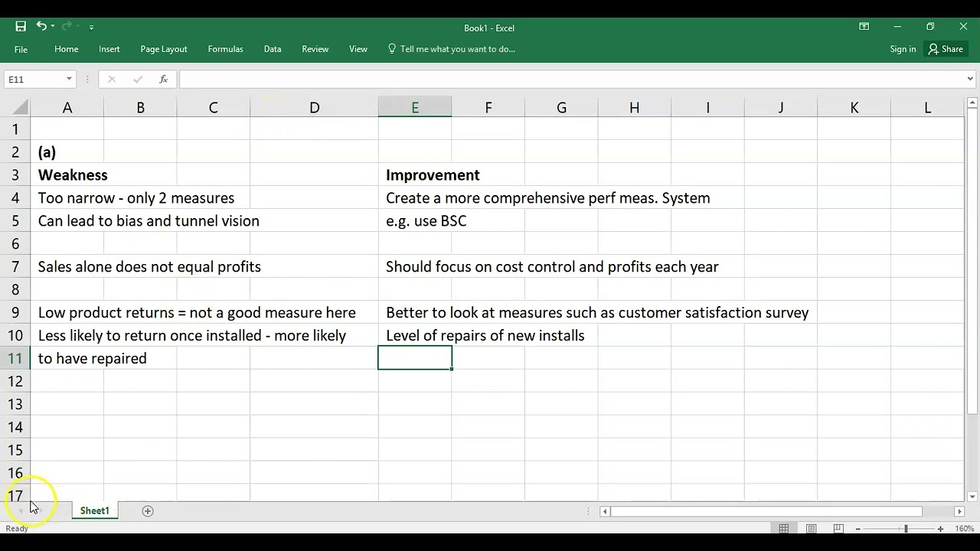Click the Enter formula checkmark icon
The height and width of the screenshot is (551, 980).
pyautogui.click(x=138, y=79)
